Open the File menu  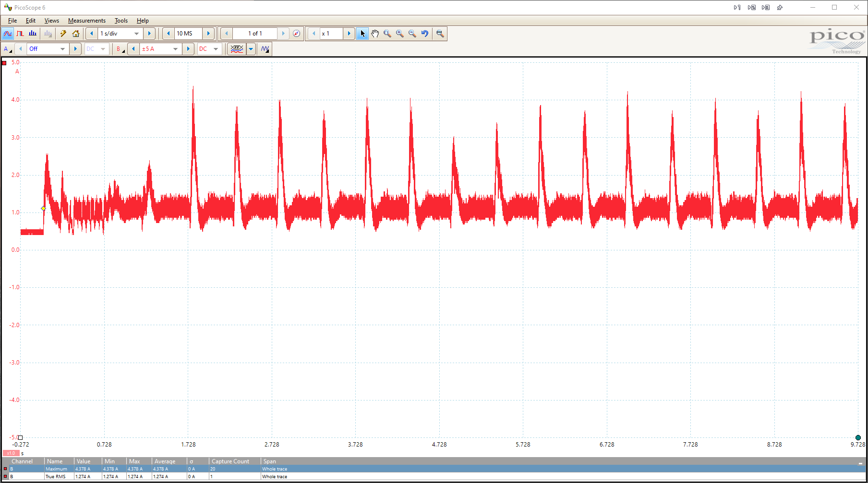tap(12, 21)
